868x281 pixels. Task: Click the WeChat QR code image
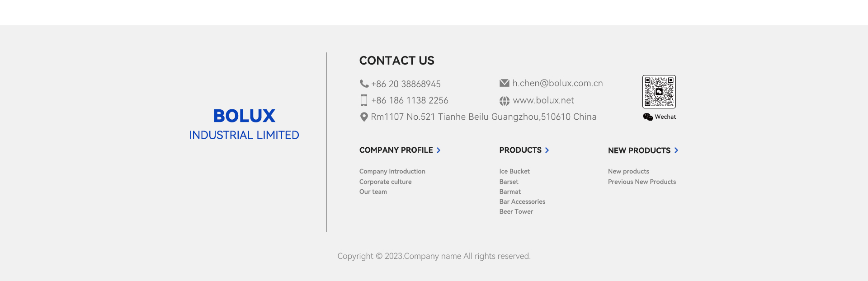(x=659, y=92)
